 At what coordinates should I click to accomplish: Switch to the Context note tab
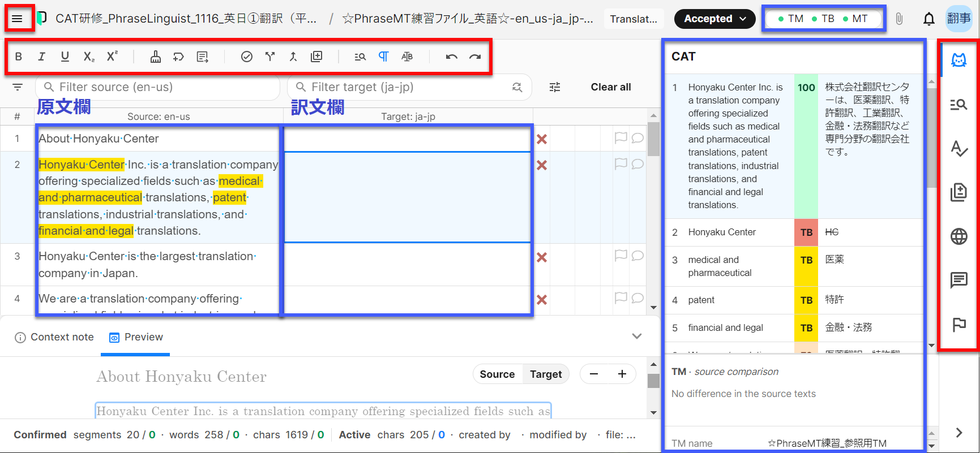(54, 337)
